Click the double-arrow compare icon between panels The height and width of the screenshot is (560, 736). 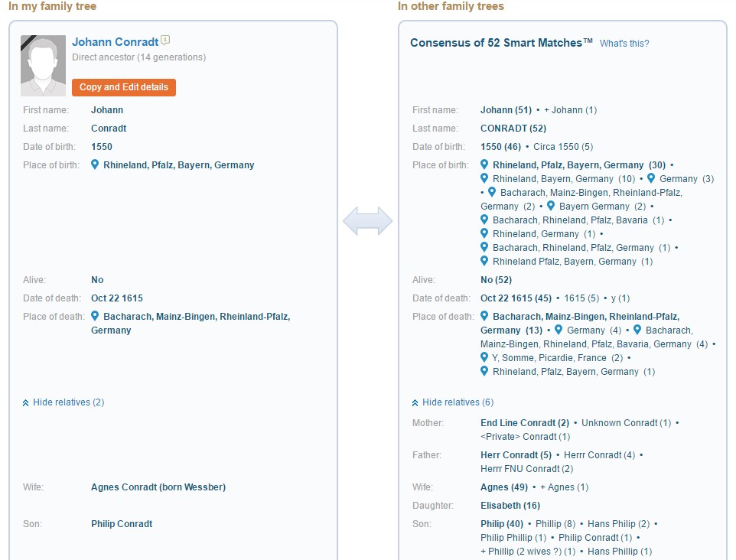367,222
